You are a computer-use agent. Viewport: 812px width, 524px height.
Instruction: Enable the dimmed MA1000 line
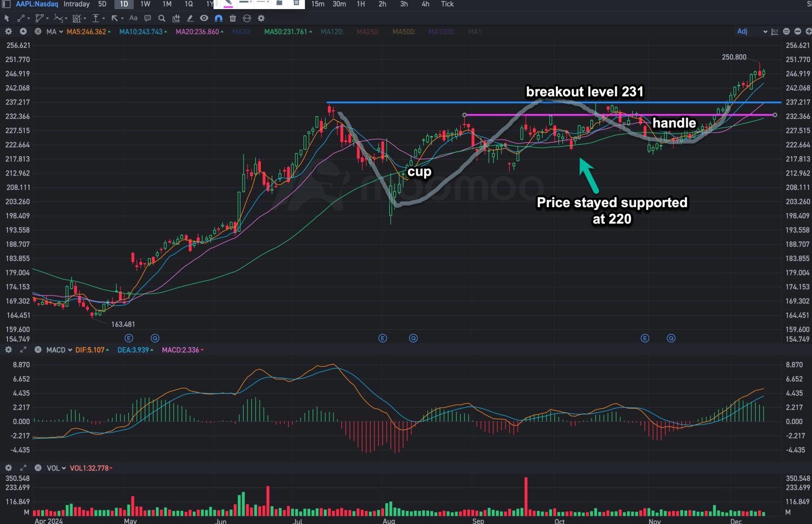(442, 31)
